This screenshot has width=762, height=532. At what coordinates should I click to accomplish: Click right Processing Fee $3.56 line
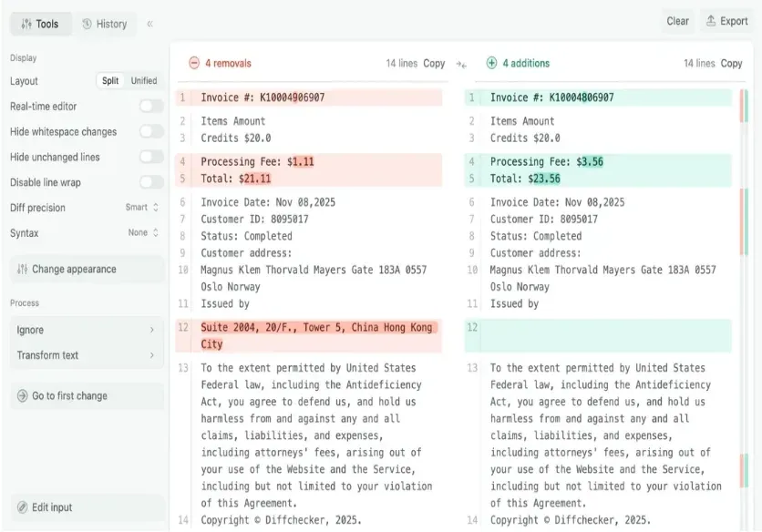click(598, 161)
